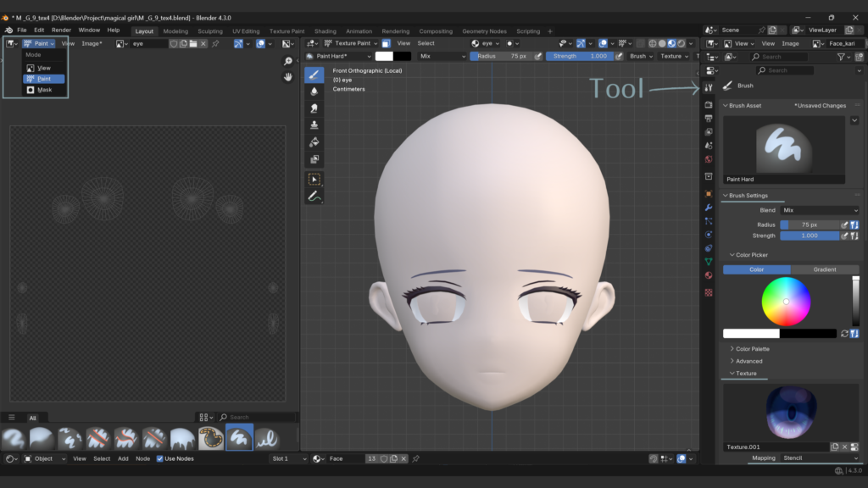
Task: Open the Modifiers wrench properties tab
Action: coord(709,207)
